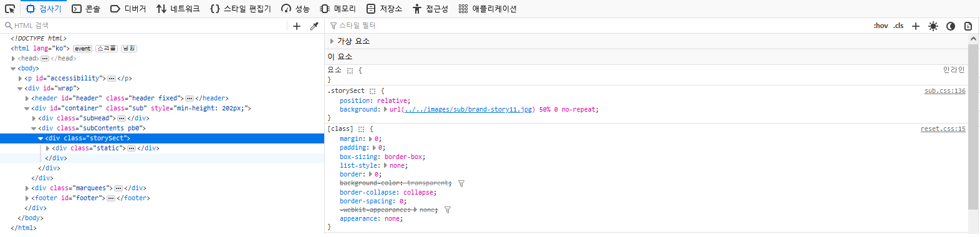Expand the div.static node
980x237 pixels.
click(x=47, y=148)
